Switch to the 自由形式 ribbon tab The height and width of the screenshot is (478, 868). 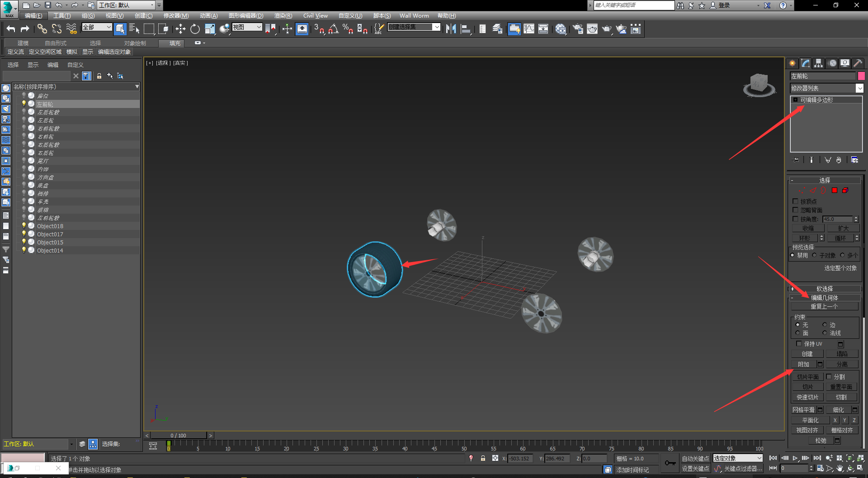56,43
